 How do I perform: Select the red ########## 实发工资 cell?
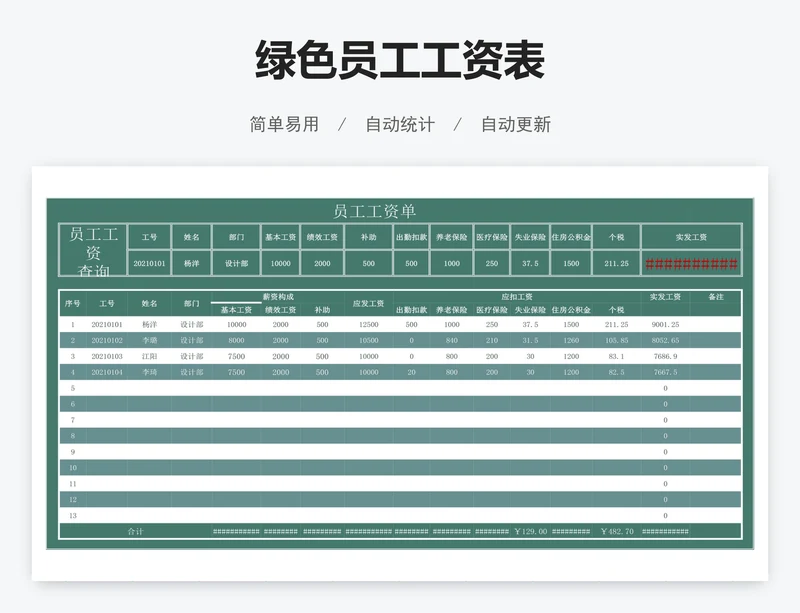[x=691, y=264]
